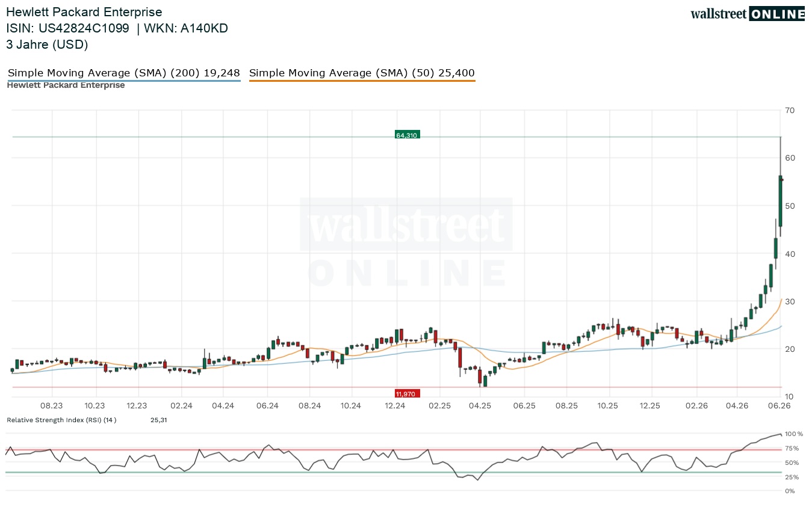Image resolution: width=812 pixels, height=507 pixels.
Task: Click the 10.24 date axis label
Action: [352, 406]
